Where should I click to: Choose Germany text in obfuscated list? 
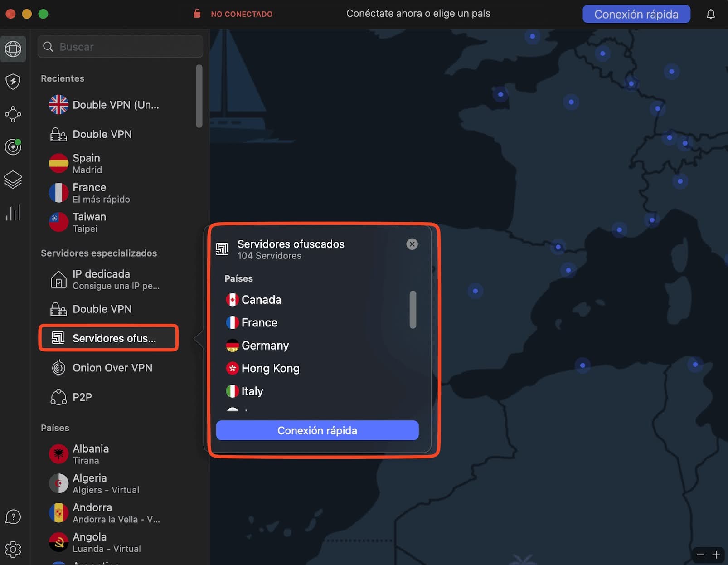pyautogui.click(x=265, y=346)
